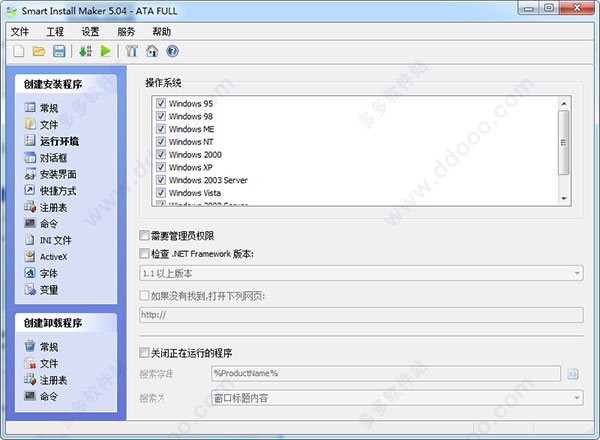Image resolution: width=600 pixels, height=440 pixels.
Task: Uncheck the Windows NT checkbox
Action: point(161,142)
